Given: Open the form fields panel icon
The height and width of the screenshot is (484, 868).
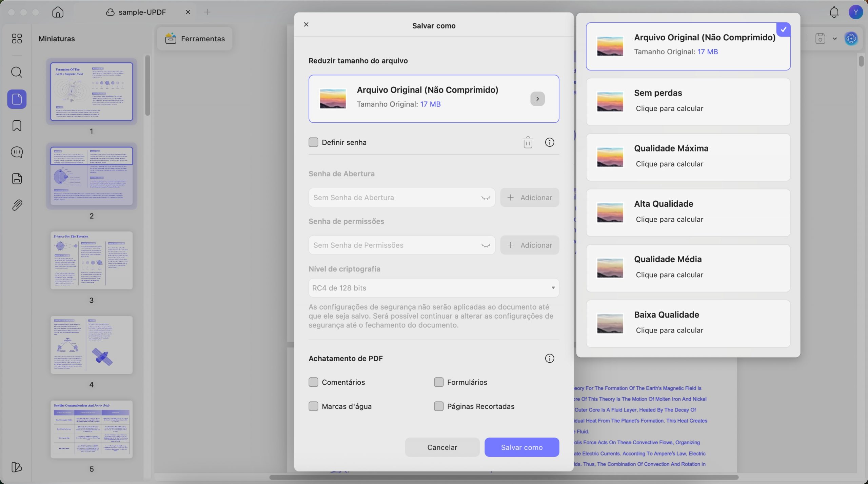Looking at the screenshot, I should (x=17, y=179).
